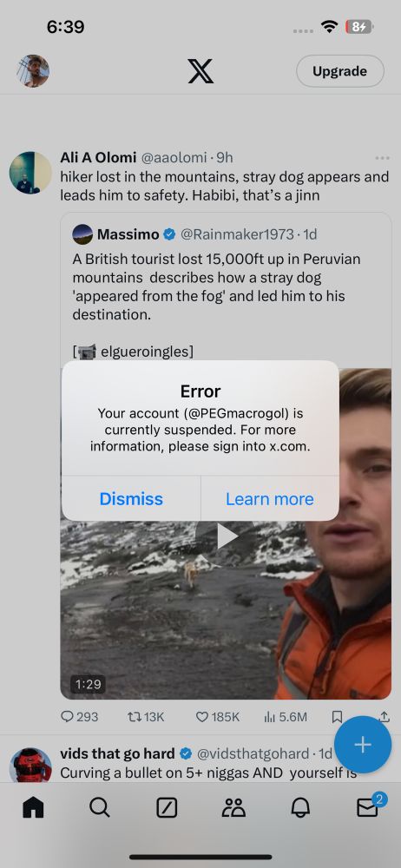Screen dimensions: 401x868
Task: Open profile avatar in top left
Action: click(x=33, y=71)
